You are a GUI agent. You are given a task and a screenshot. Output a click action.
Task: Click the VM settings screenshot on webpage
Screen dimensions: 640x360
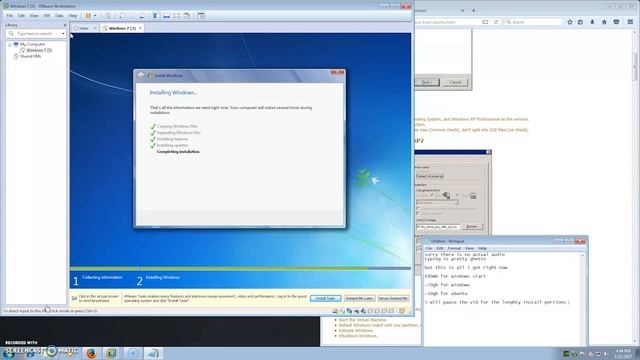[453, 192]
